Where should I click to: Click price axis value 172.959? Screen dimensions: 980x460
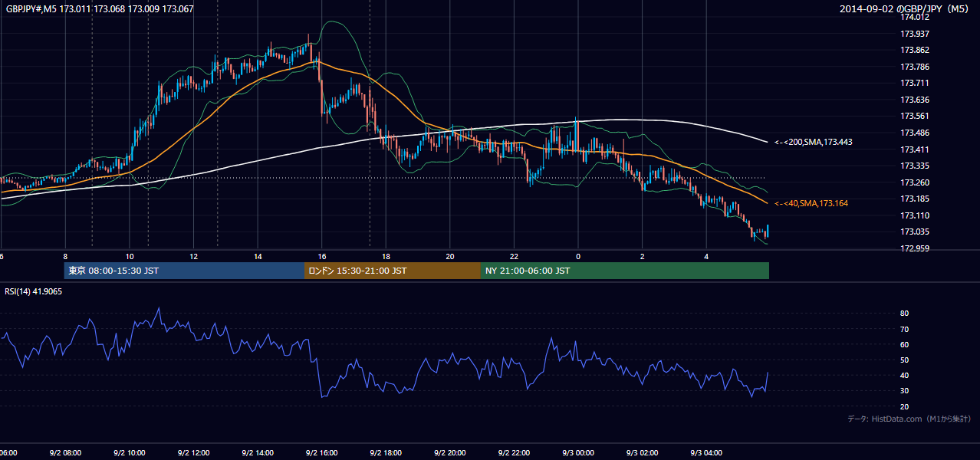(x=915, y=248)
